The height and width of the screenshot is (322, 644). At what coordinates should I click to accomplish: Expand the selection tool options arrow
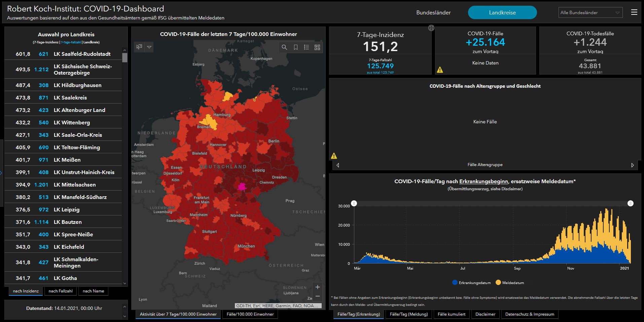coord(149,47)
